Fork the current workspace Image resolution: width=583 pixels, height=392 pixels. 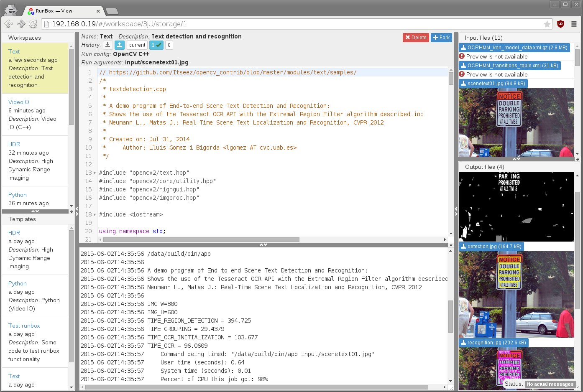441,38
